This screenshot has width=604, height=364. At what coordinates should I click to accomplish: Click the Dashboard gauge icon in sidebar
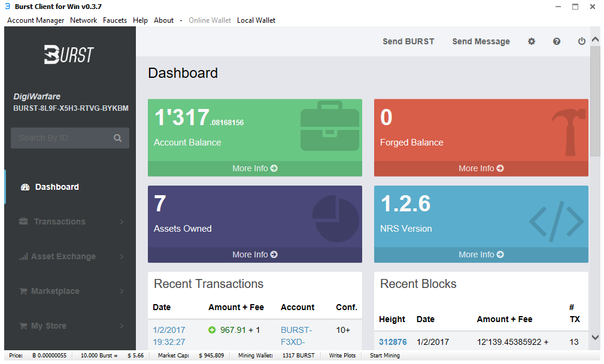(x=25, y=187)
